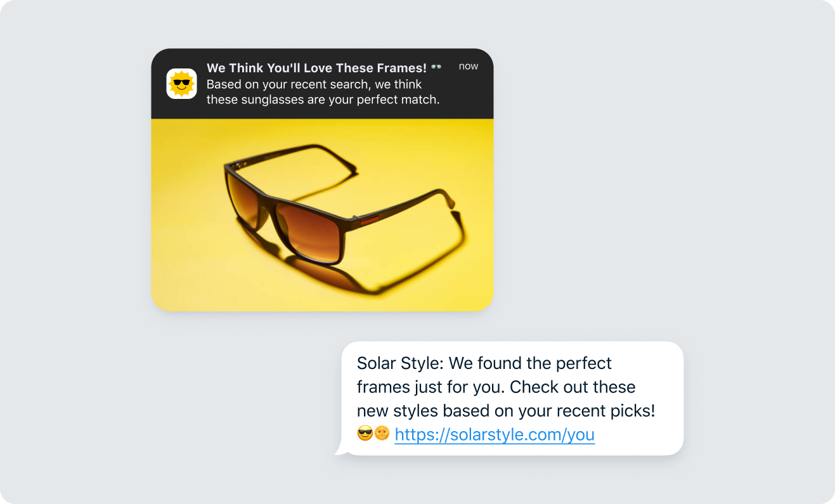This screenshot has height=504, width=835.
Task: Click the "We Think You'll Love These Frames!" title
Action: pyautogui.click(x=316, y=68)
